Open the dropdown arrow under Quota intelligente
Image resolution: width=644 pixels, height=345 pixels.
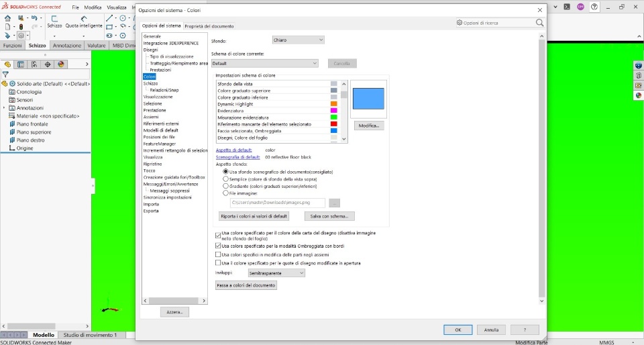pyautogui.click(x=84, y=36)
